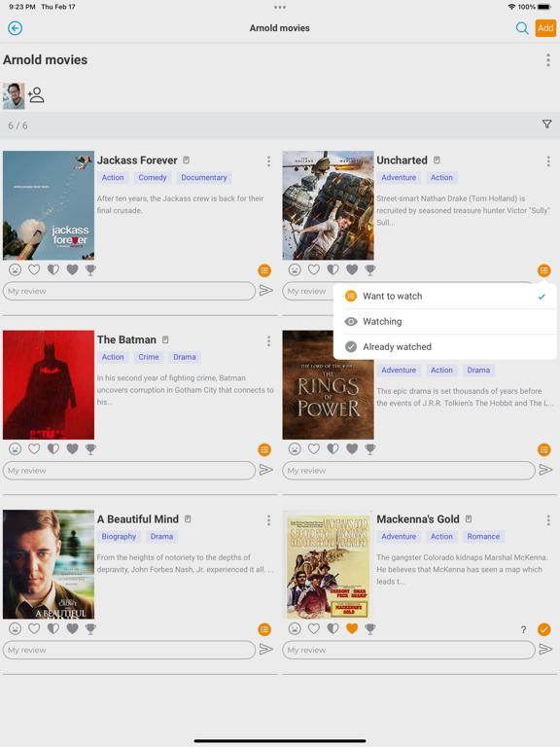Select Want to watch in the menu
The width and height of the screenshot is (560, 747).
tap(445, 297)
